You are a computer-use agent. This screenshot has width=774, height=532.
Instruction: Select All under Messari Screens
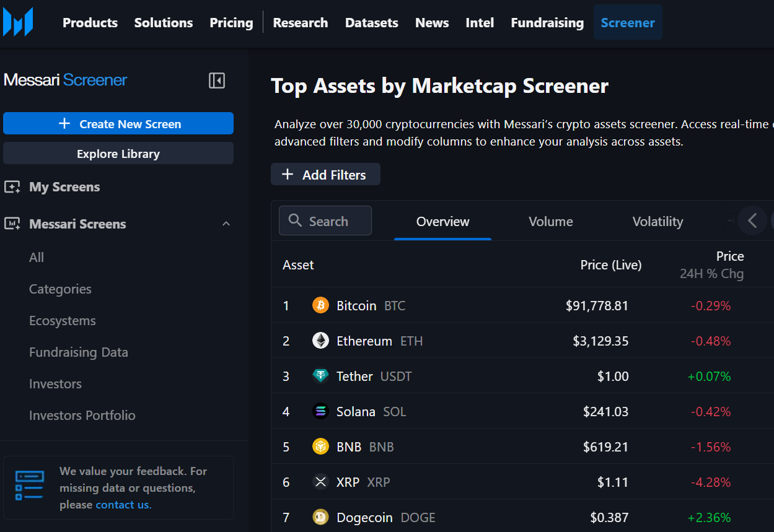pos(37,257)
